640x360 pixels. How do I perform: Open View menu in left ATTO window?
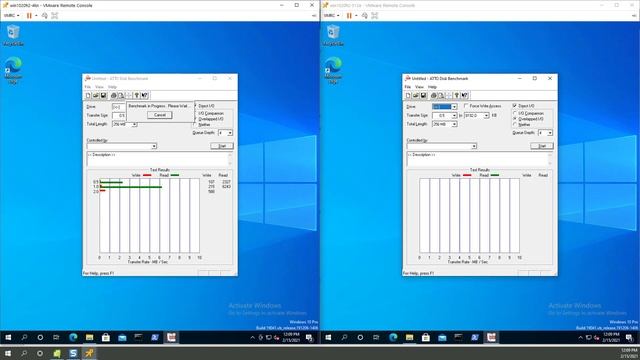(x=99, y=87)
